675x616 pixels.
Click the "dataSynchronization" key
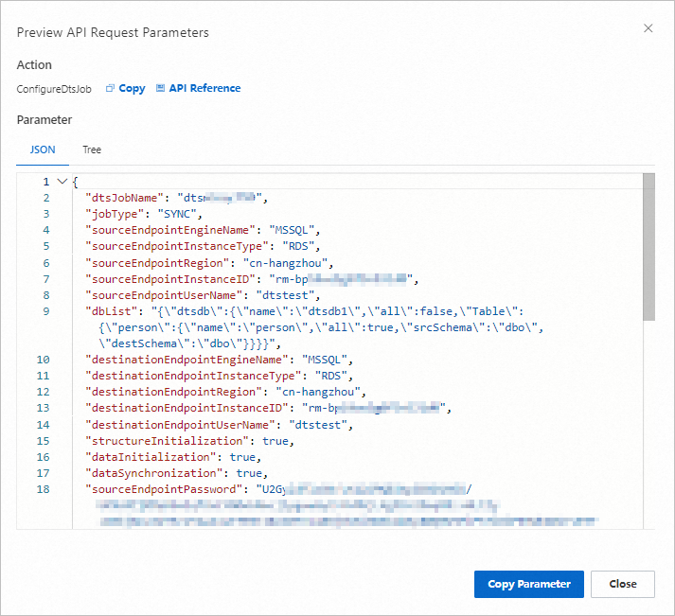154,473
